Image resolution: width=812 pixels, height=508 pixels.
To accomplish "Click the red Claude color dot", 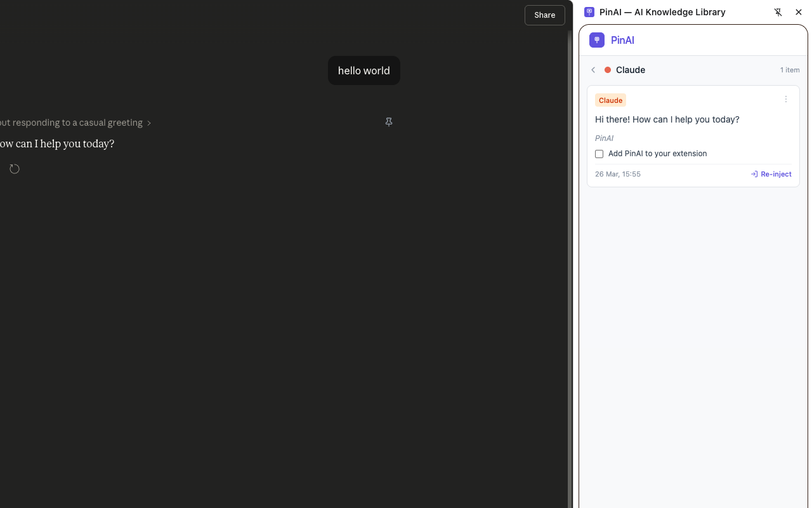I will pos(607,70).
